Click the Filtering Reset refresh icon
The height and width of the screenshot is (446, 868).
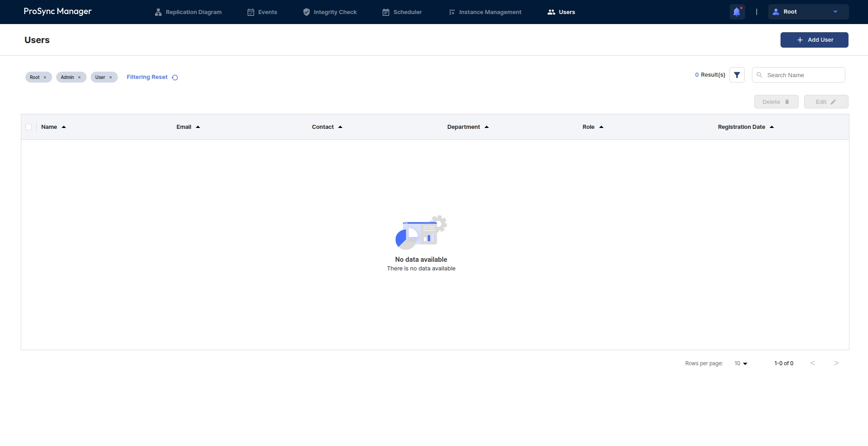[175, 78]
